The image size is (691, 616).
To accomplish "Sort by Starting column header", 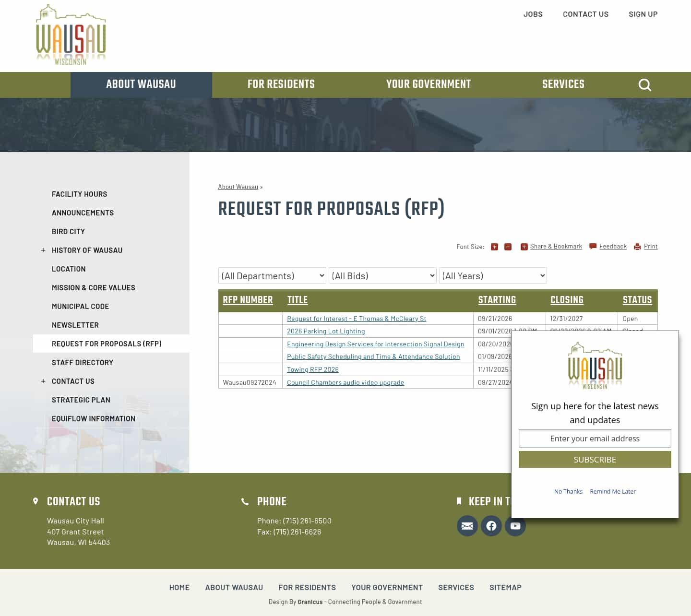I will click(x=497, y=300).
